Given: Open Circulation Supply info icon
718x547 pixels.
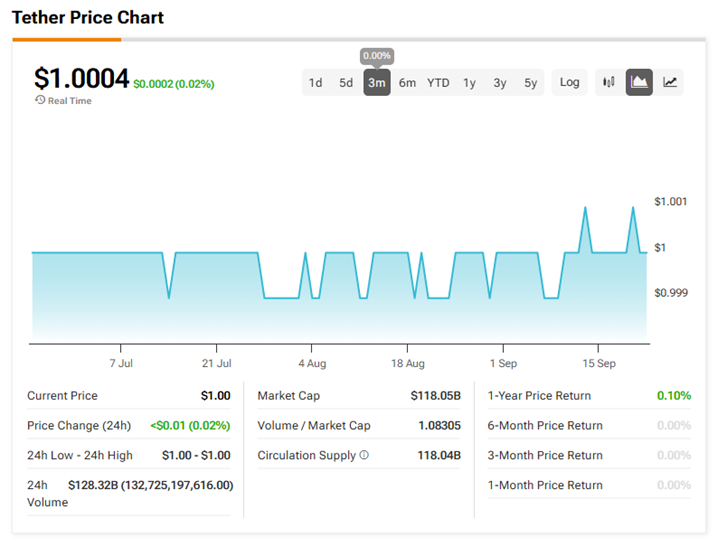Looking at the screenshot, I should [364, 455].
